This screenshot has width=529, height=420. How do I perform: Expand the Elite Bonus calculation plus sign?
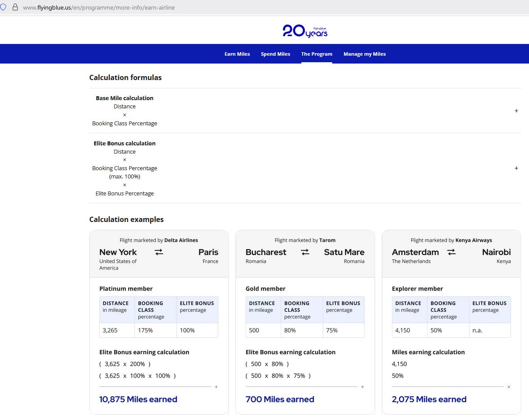516,168
